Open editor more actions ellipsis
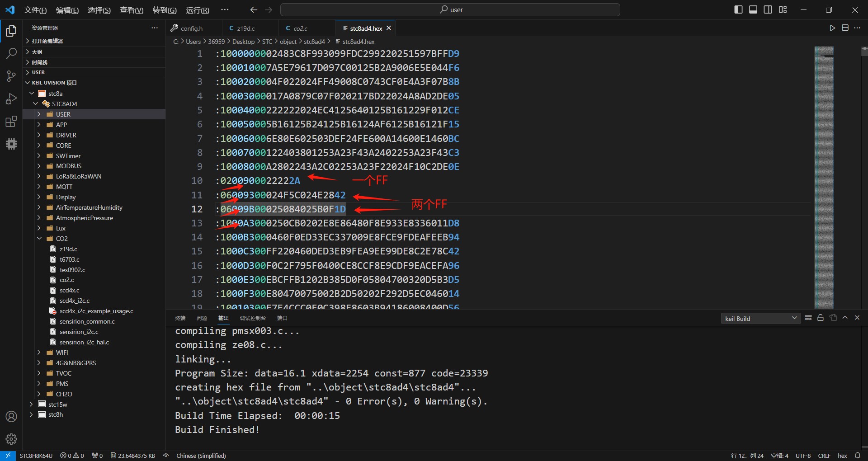Viewport: 868px width, 461px height. [x=857, y=28]
